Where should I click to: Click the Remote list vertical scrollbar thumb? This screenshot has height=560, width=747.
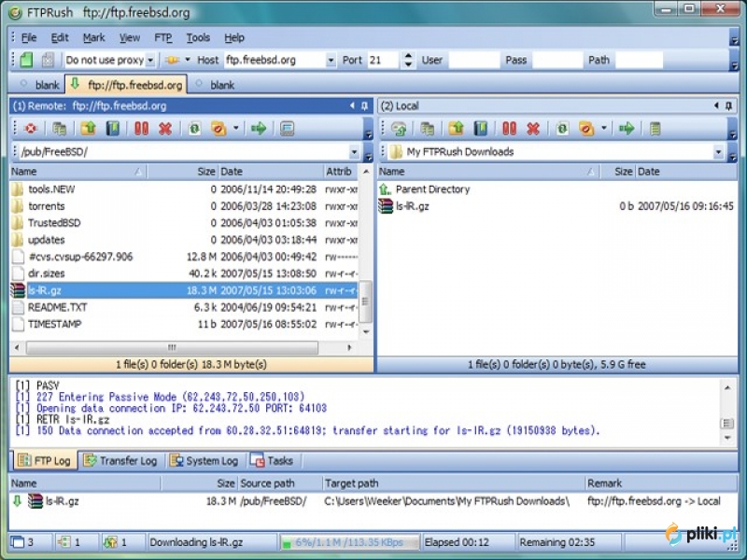pyautogui.click(x=365, y=301)
